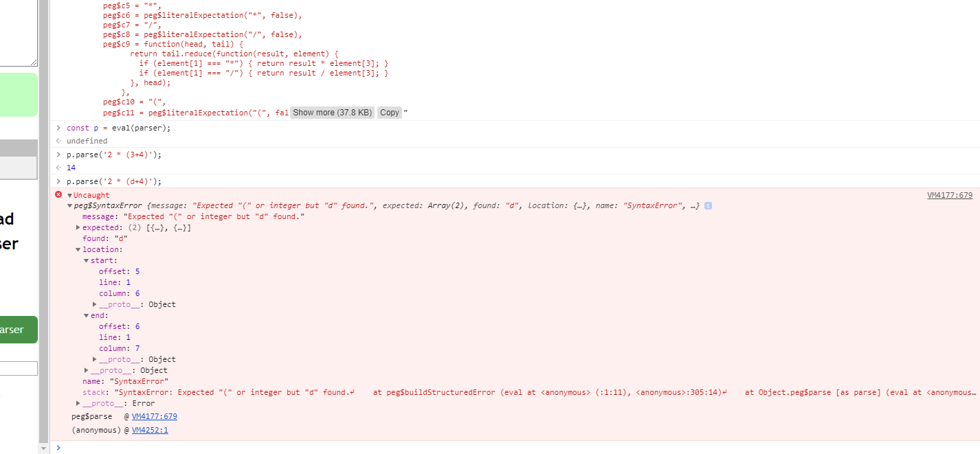Click the red error icon beside Uncaught

[x=58, y=194]
